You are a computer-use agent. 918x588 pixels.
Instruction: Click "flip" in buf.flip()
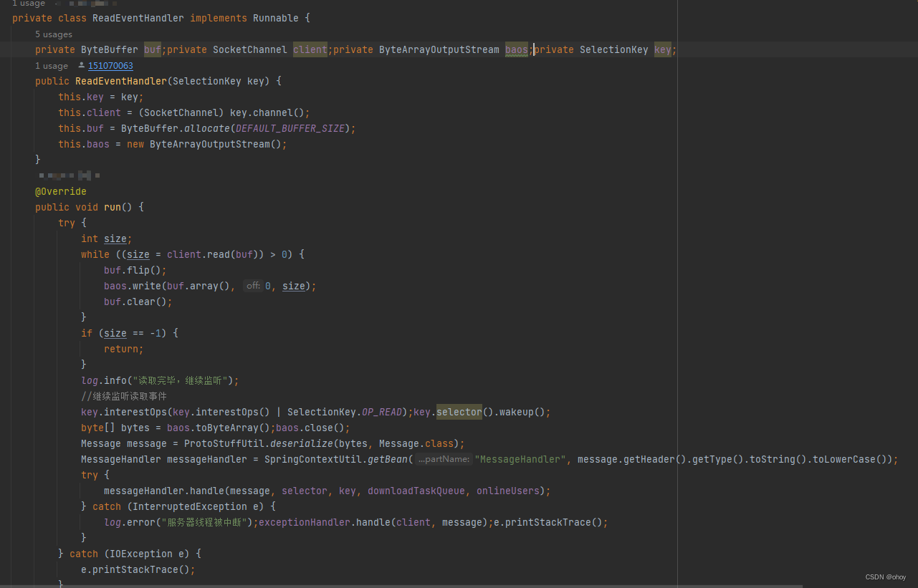tap(138, 270)
